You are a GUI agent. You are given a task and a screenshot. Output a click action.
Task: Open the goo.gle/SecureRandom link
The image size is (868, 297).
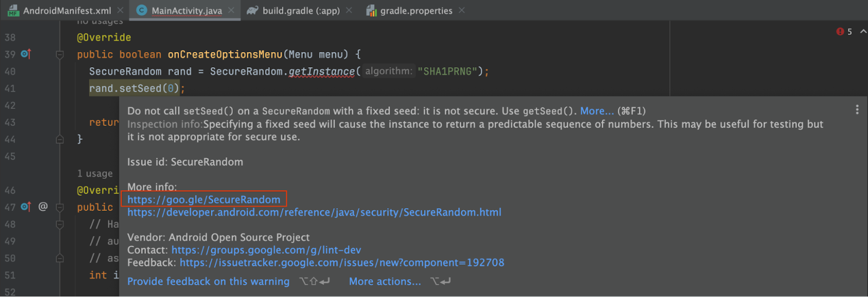click(203, 199)
